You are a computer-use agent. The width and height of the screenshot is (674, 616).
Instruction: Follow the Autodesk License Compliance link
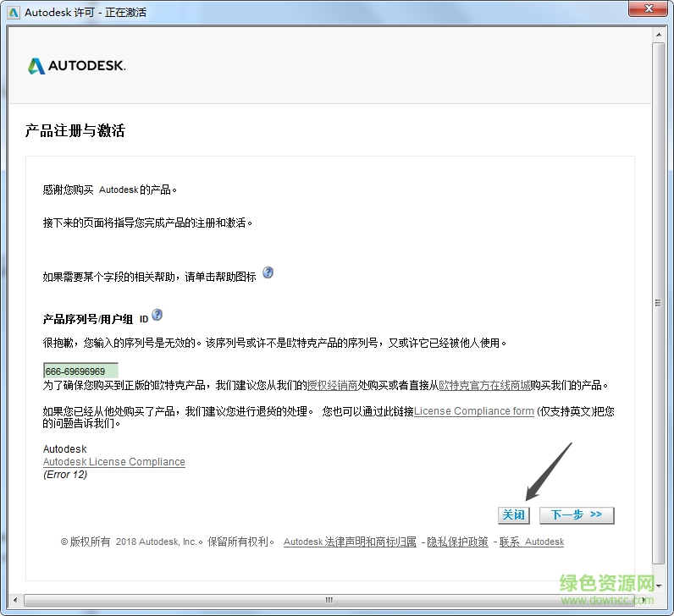113,462
